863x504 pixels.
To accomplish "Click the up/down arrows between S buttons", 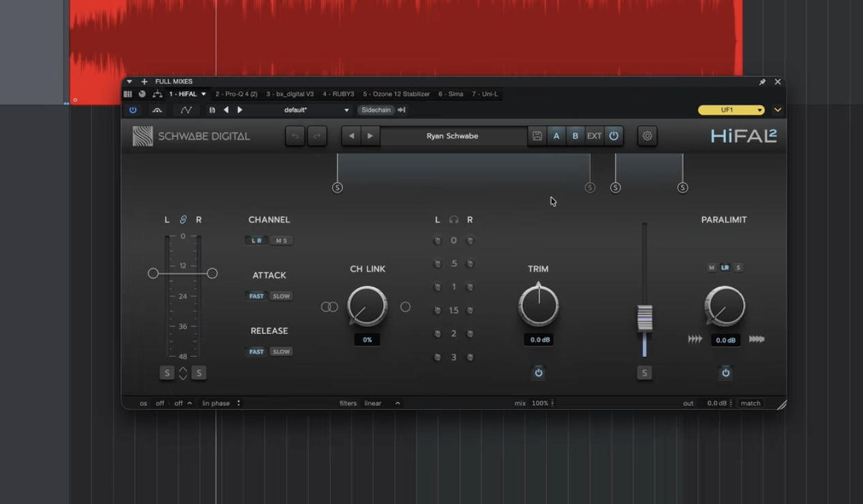I will click(183, 373).
